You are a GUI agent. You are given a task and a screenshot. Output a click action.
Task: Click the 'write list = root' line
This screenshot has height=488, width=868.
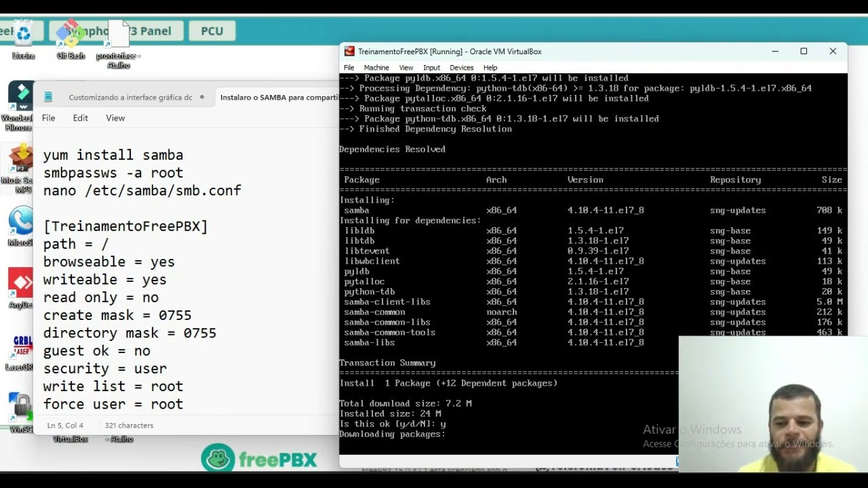113,386
